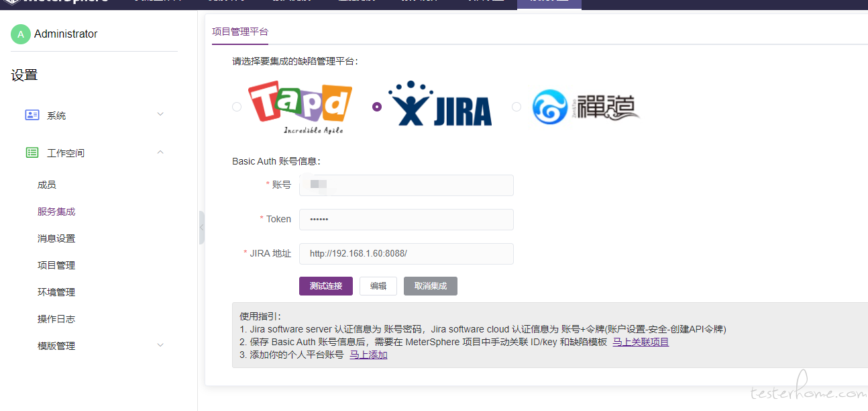Switch to the 项目管理平台 tab

240,32
